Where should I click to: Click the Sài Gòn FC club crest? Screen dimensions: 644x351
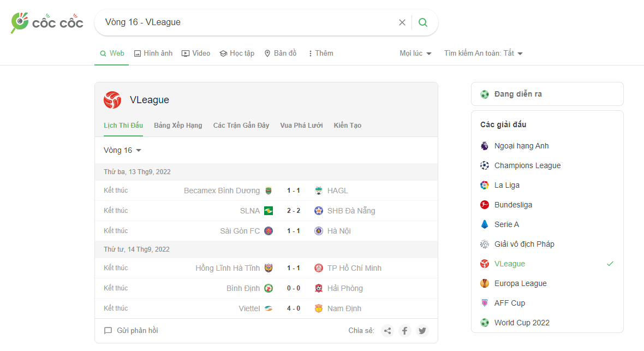coord(269,231)
